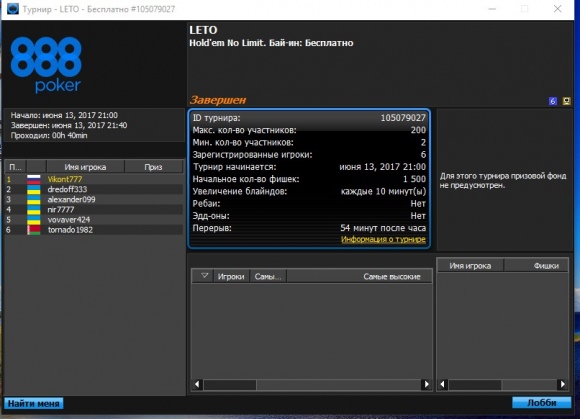Screen dimensions: 580x419
Task: Click the Игроки column header
Action: [x=231, y=277]
